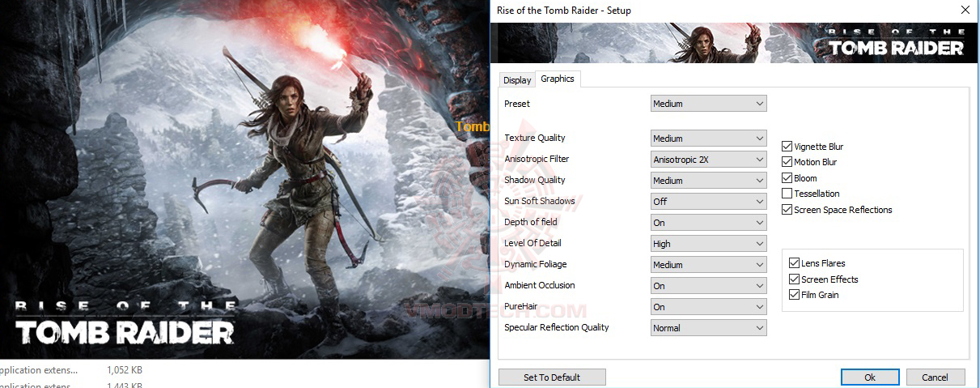Click the Specular Reflection Quality label

(557, 327)
